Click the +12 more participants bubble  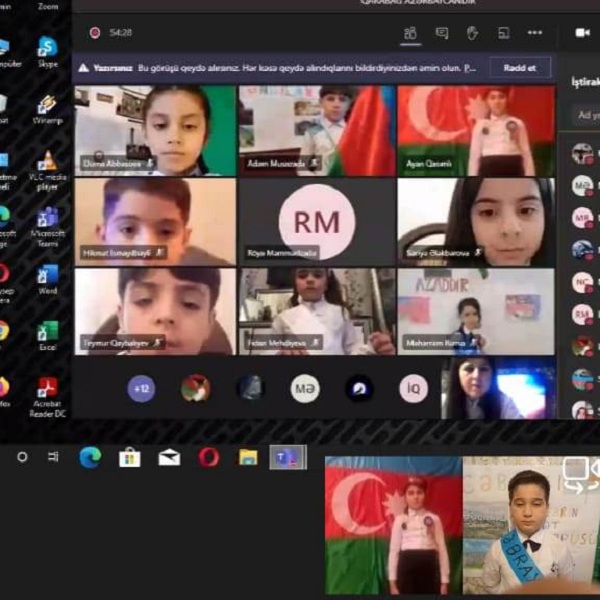141,389
